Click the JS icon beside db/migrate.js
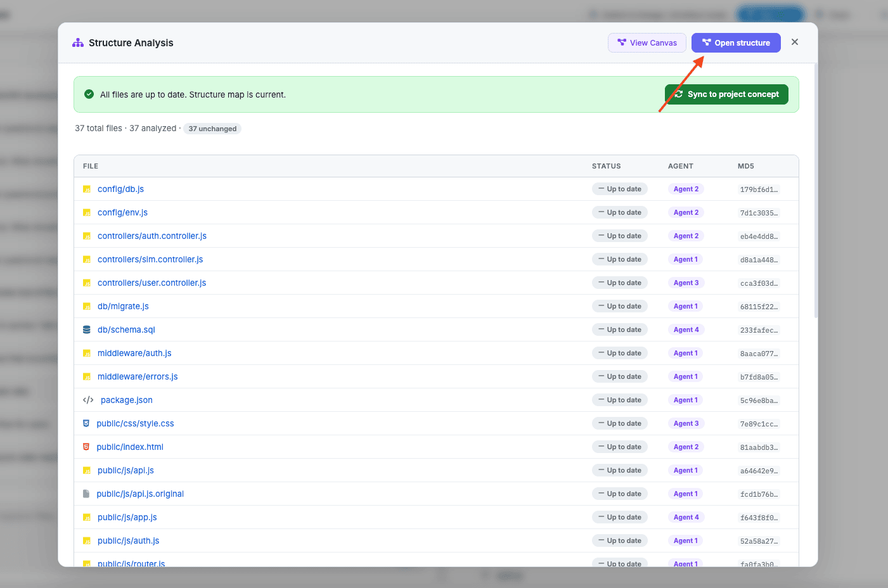The height and width of the screenshot is (588, 888). pos(87,307)
